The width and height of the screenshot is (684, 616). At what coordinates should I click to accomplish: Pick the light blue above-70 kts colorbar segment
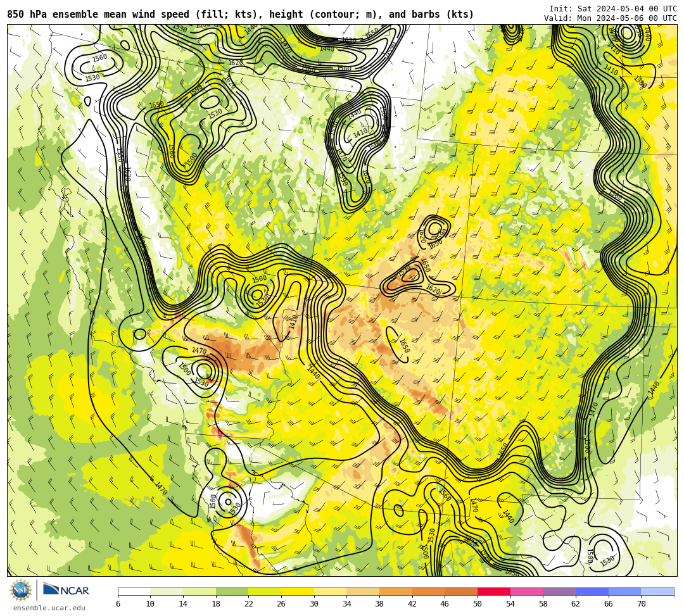click(657, 591)
